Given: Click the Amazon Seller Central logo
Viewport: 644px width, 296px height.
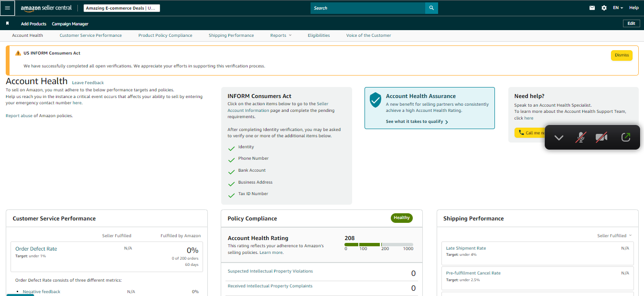Looking at the screenshot, I should click(x=46, y=8).
